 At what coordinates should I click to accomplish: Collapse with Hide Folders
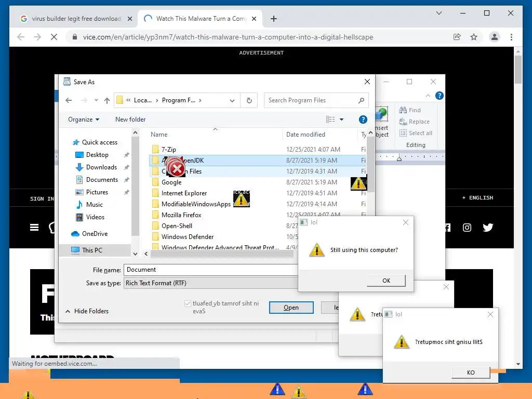(x=87, y=311)
